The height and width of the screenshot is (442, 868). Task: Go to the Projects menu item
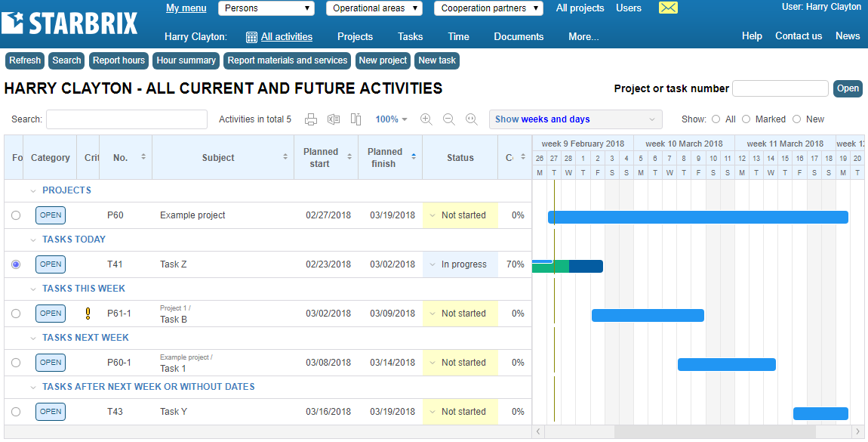(x=355, y=36)
